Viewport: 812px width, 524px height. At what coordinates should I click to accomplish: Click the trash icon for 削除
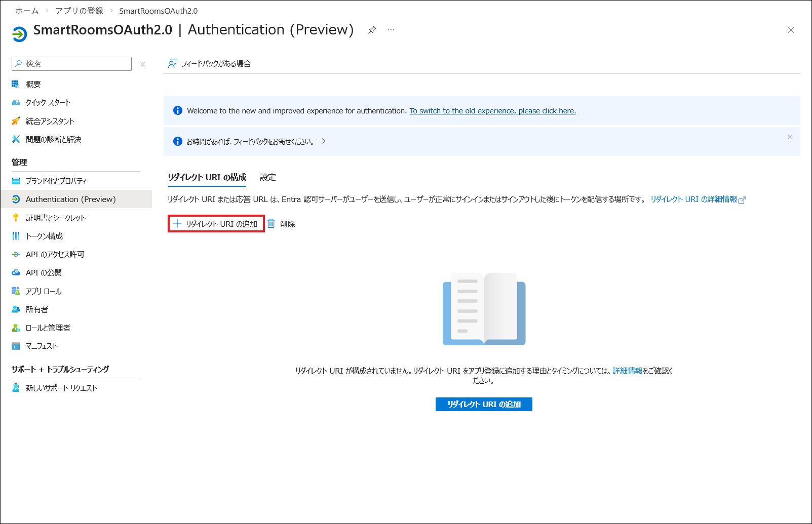272,224
